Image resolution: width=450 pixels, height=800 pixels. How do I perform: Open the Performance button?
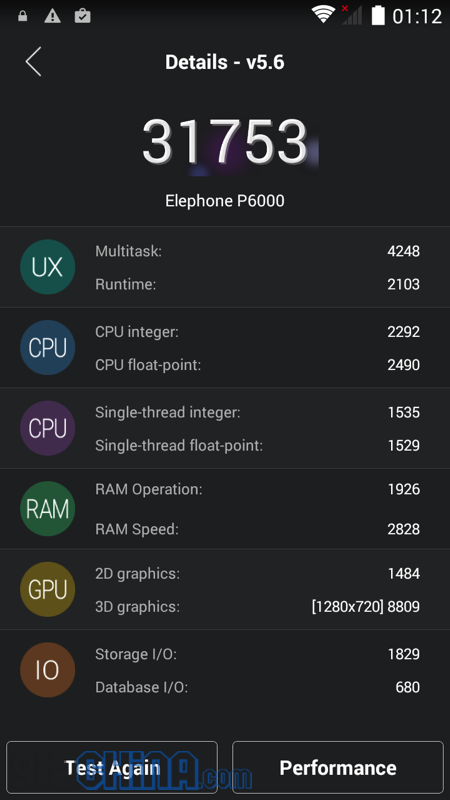[338, 767]
